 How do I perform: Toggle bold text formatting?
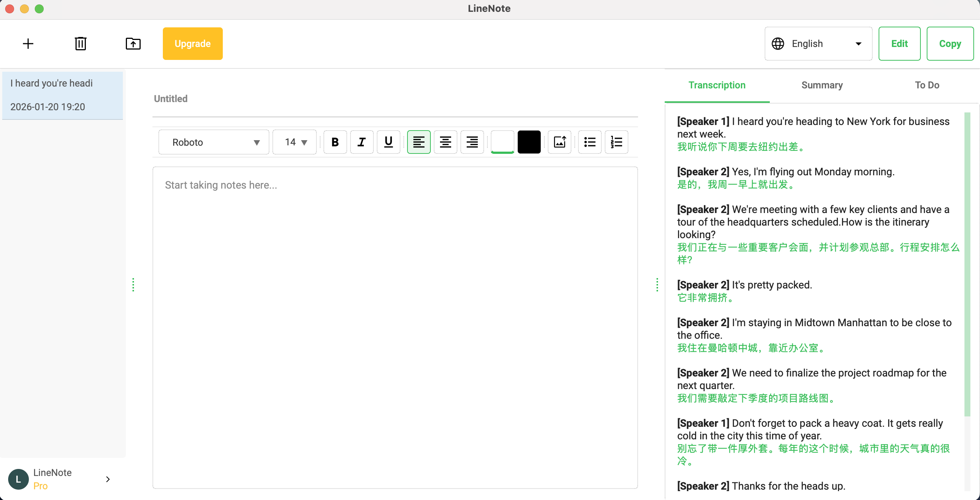pyautogui.click(x=335, y=142)
